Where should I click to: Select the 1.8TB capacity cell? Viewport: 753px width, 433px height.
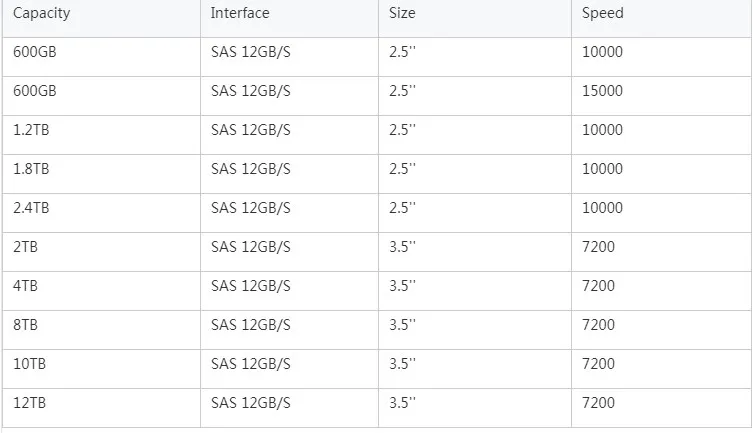click(x=30, y=169)
